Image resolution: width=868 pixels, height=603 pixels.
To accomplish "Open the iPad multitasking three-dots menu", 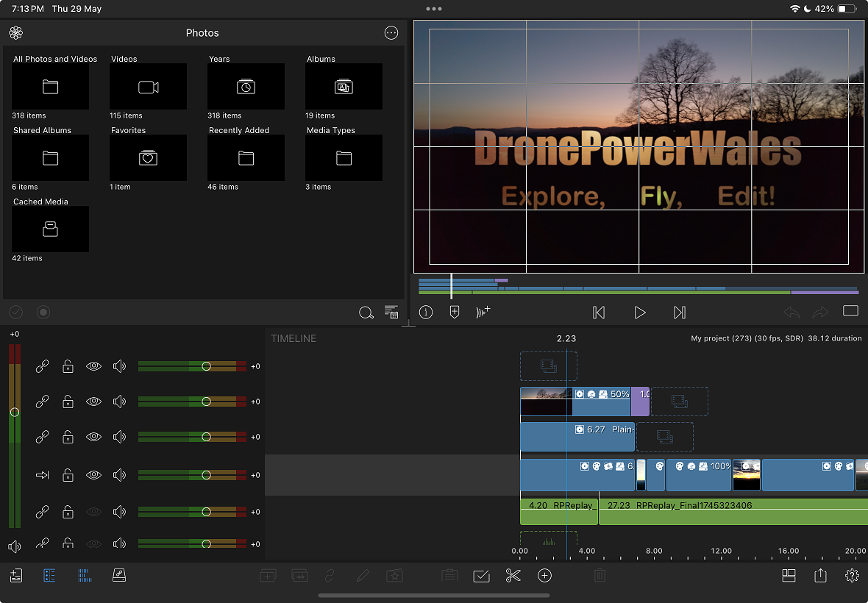I will (x=434, y=9).
